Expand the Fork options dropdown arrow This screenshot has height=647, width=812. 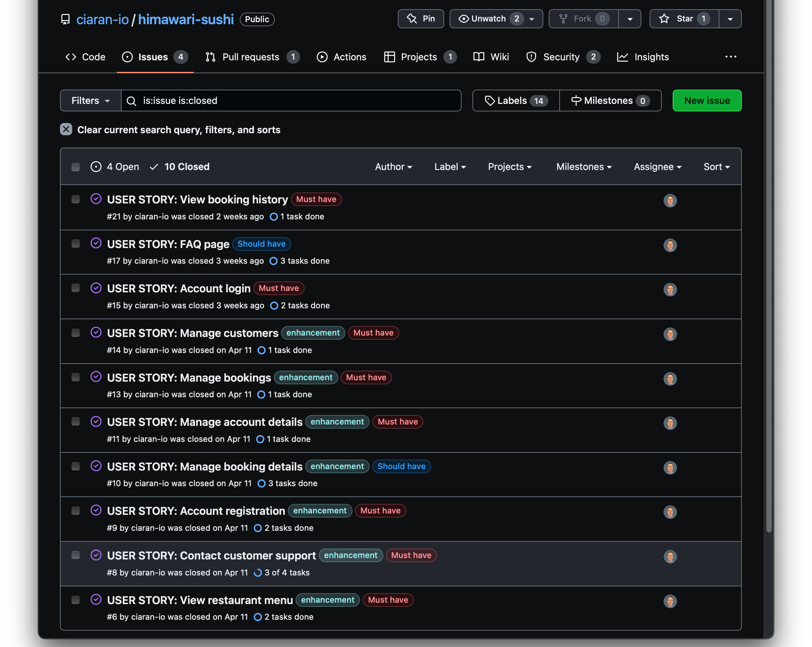coord(630,19)
